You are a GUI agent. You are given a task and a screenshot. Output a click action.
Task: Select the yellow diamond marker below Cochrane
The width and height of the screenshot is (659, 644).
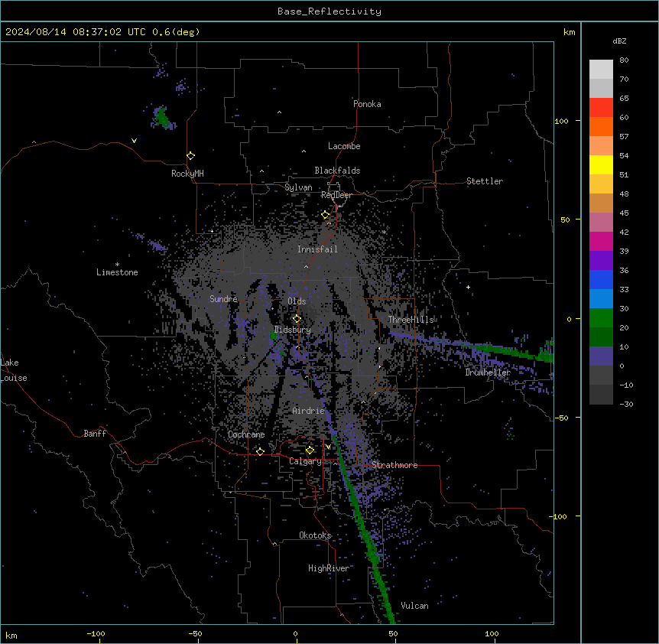click(260, 451)
